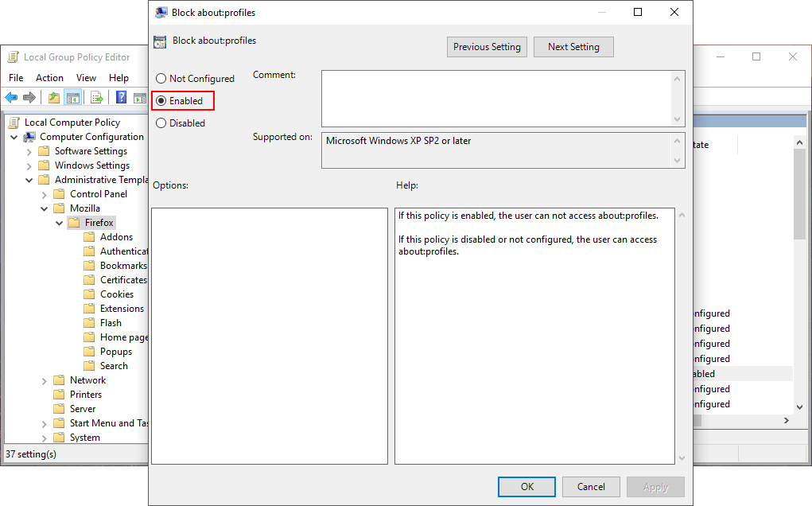812x506 pixels.
Task: Click the Apply button
Action: (655, 486)
